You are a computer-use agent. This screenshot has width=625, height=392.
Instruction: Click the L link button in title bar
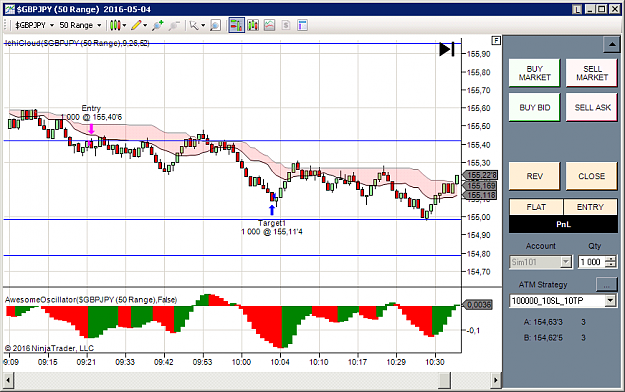(577, 9)
